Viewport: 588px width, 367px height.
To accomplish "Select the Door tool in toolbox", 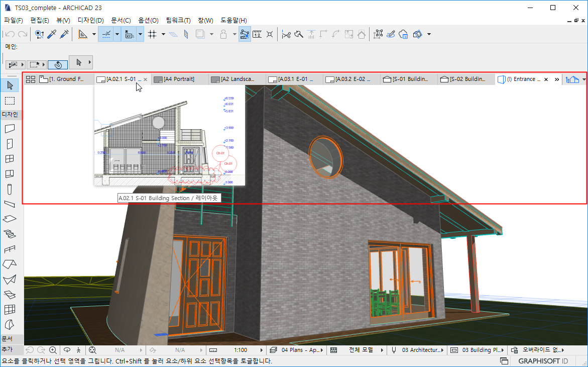I will point(10,144).
